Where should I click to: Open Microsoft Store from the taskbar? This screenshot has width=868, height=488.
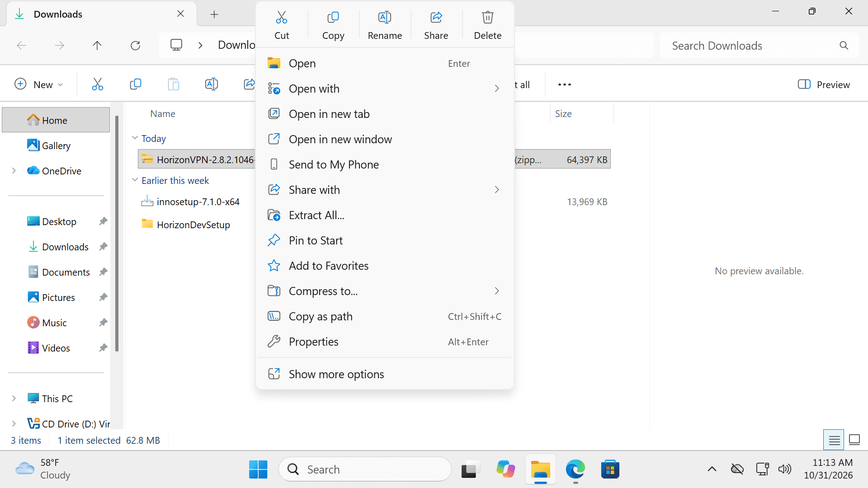[610, 469]
